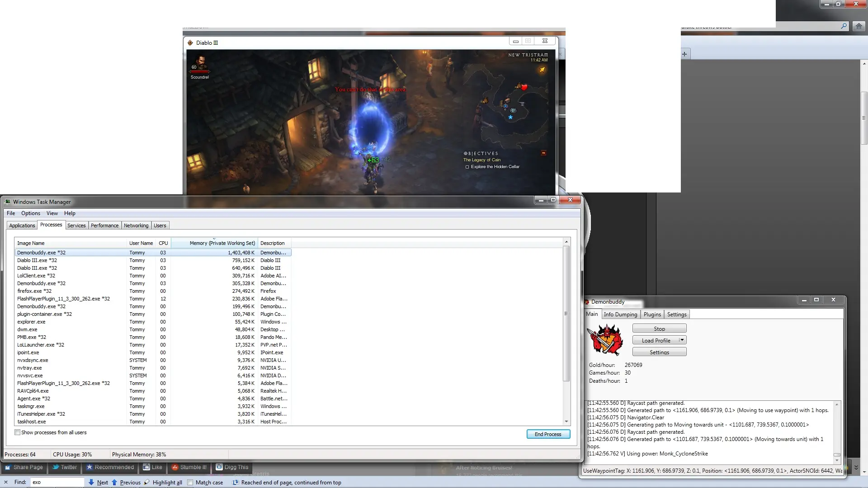Click the Share Page toolbar button

click(x=24, y=467)
